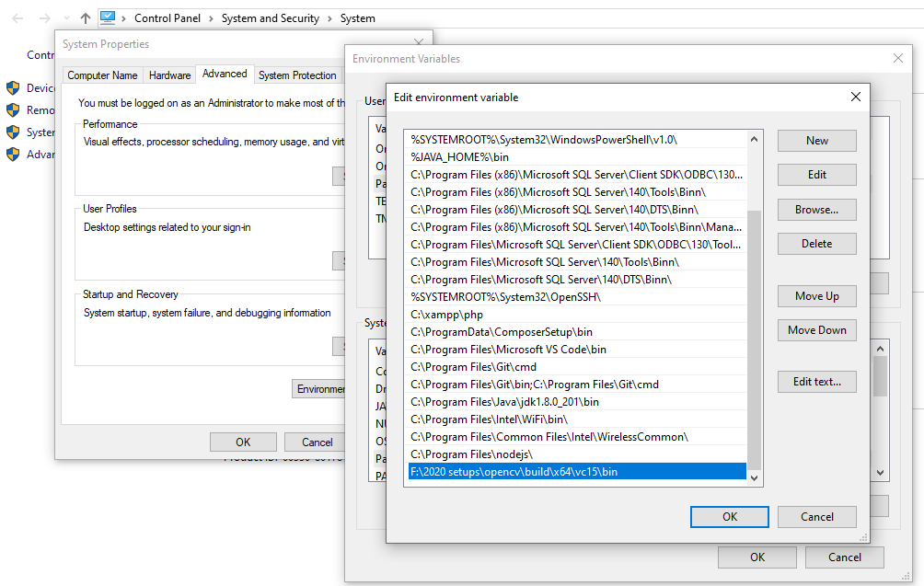
Task: Click the Control Panel icon in the address bar
Action: 110,17
